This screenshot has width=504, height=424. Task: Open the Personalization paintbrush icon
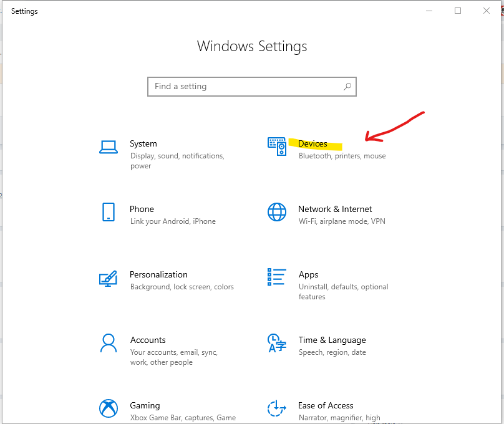click(x=109, y=278)
